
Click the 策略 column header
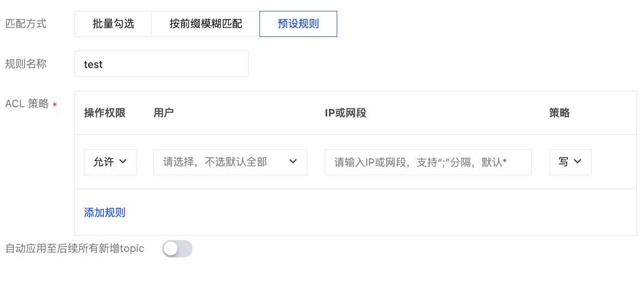(x=560, y=113)
